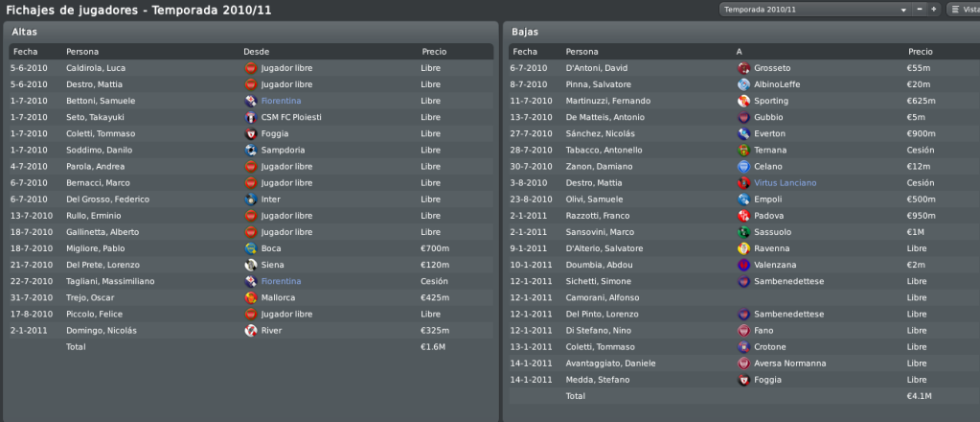
Task: Click Fiorentina club badge beside Bettoni
Action: point(251,101)
